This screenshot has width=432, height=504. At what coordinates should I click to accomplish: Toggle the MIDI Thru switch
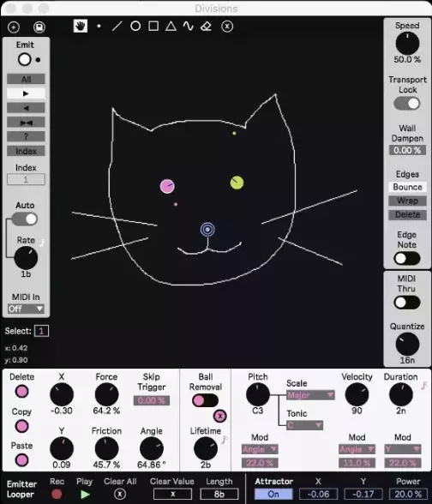pyautogui.click(x=407, y=303)
